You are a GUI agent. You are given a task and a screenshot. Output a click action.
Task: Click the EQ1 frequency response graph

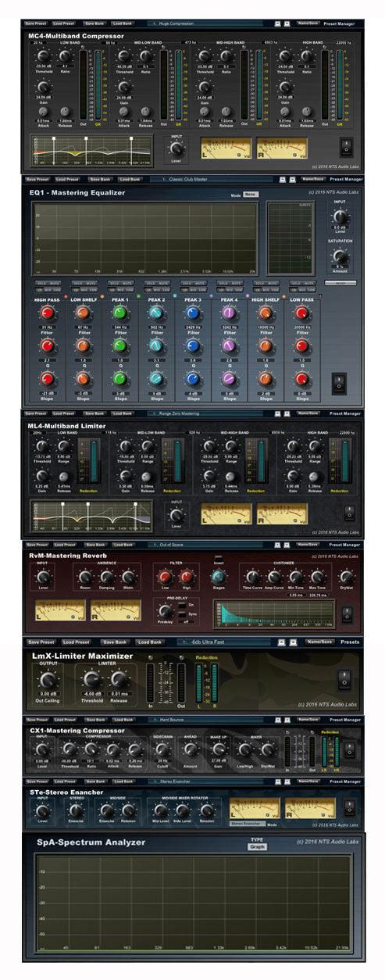tap(144, 238)
